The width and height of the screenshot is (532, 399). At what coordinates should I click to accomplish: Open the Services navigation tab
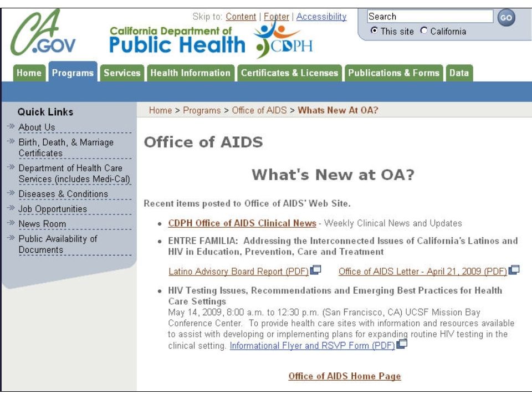[122, 73]
